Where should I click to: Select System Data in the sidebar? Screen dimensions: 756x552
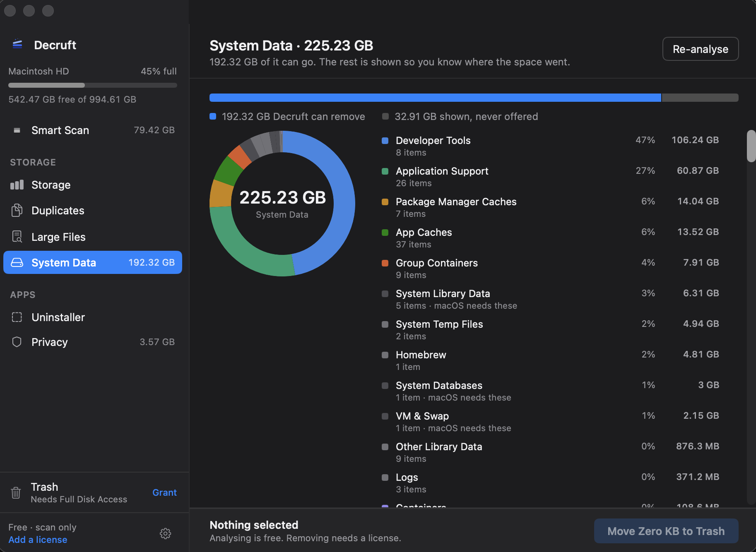click(x=93, y=262)
